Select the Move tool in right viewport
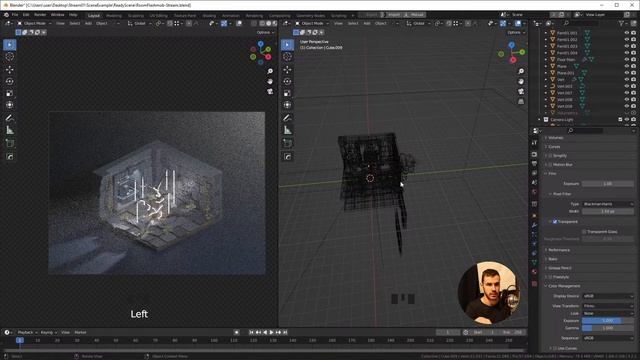Viewport: 640px width, 360px height. pyautogui.click(x=287, y=69)
